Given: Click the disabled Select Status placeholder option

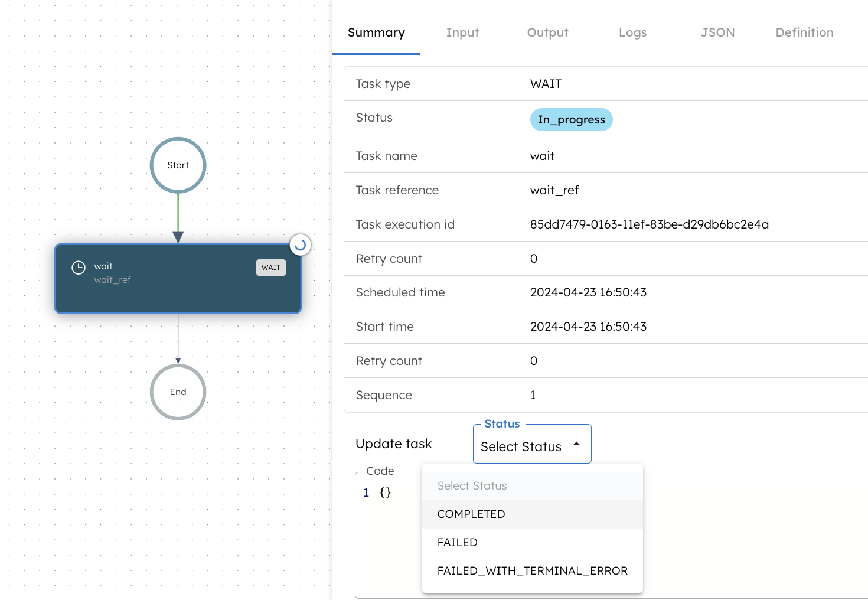Looking at the screenshot, I should click(x=532, y=486).
